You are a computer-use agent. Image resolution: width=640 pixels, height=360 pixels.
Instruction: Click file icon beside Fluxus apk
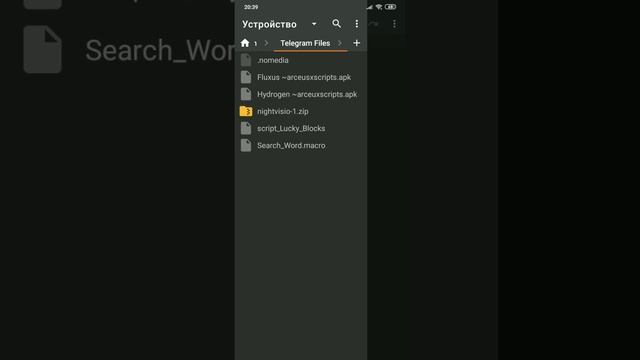[246, 77]
